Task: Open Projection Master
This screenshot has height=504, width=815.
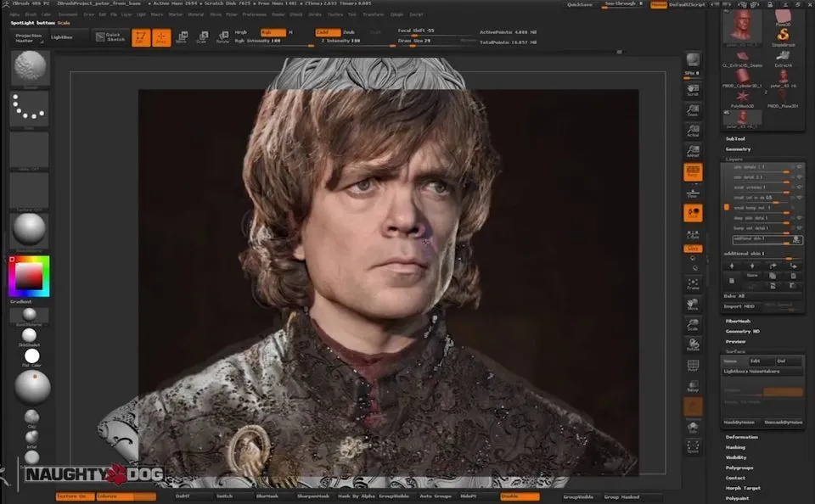Action: pyautogui.click(x=29, y=37)
